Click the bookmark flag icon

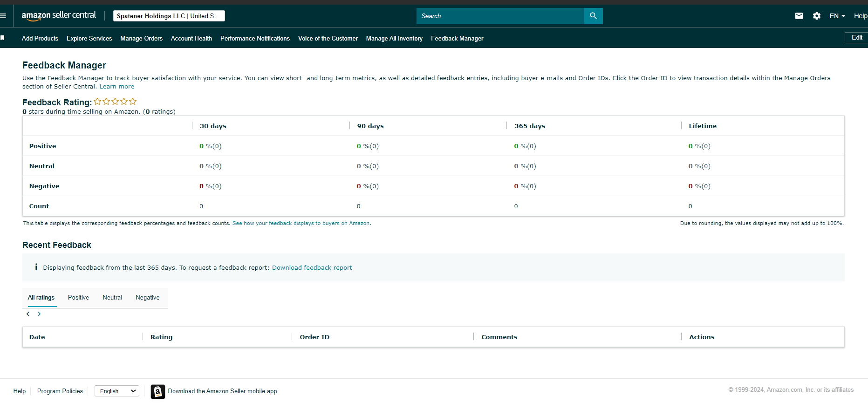coord(2,38)
